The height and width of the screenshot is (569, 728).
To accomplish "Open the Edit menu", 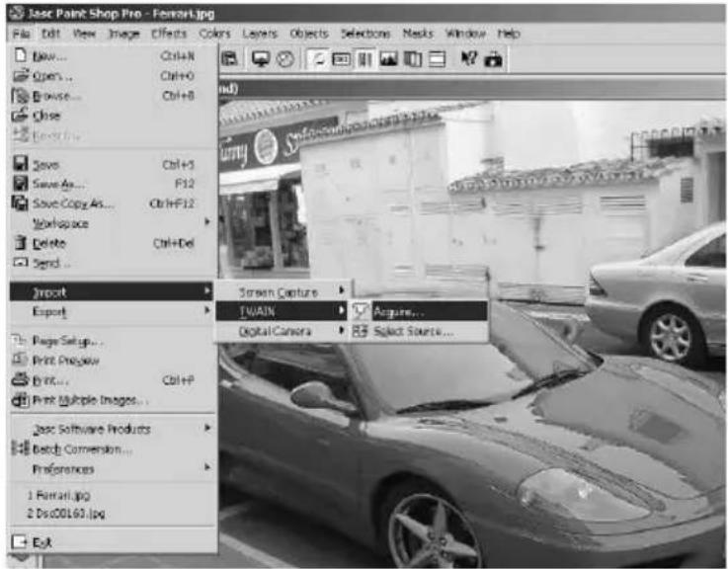I will [51, 34].
